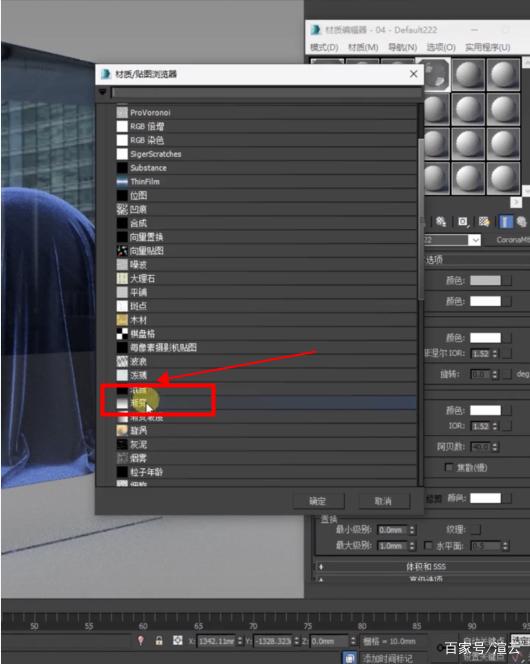Select the 向量贴图 colorful map icon

[x=122, y=251]
